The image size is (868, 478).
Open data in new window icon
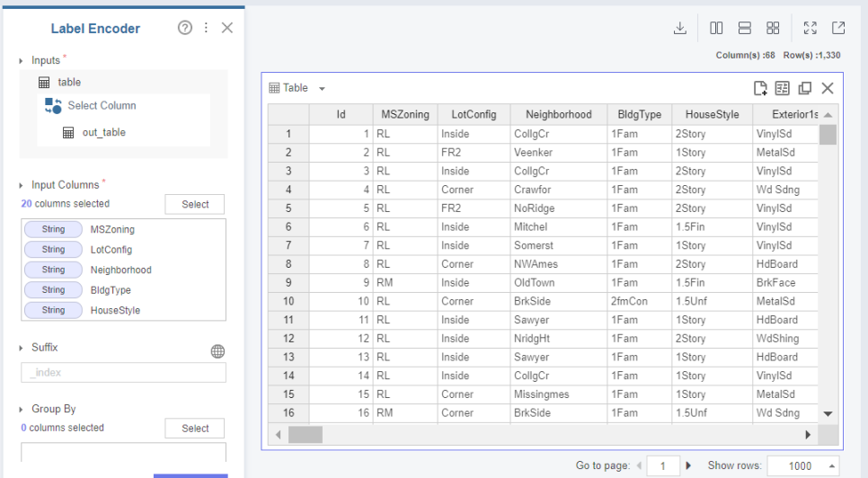838,28
